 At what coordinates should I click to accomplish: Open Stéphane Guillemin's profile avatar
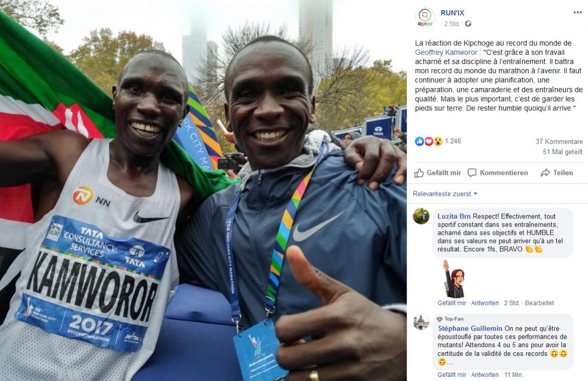click(421, 322)
